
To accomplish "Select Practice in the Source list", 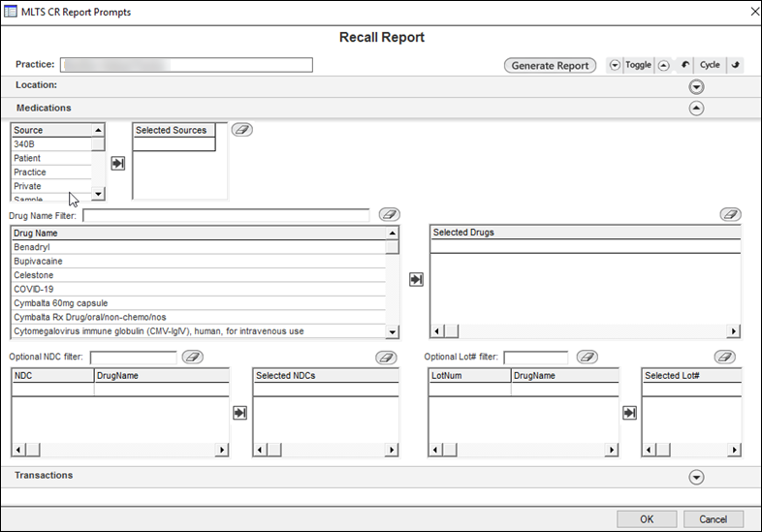I will pyautogui.click(x=51, y=172).
